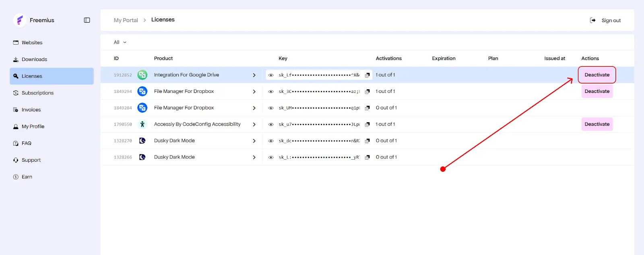
Task: Select the license ID 1912852 text
Action: tap(123, 75)
